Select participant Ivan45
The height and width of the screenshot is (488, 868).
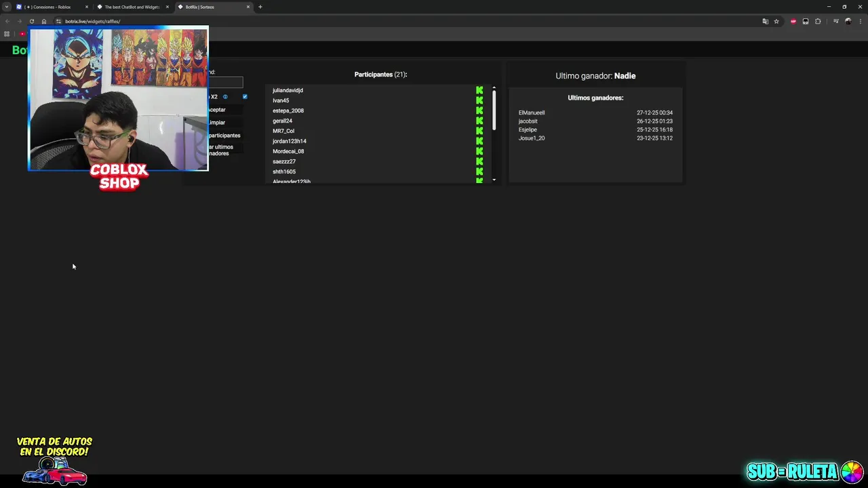pos(281,100)
